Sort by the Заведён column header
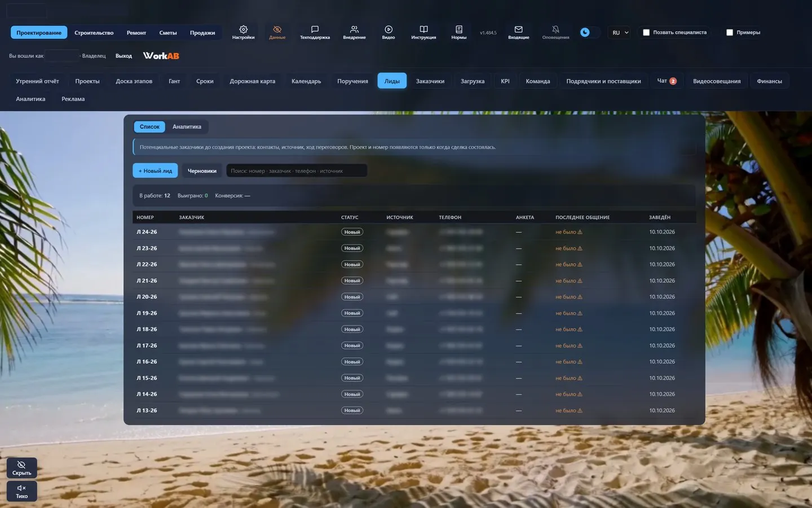 (x=660, y=217)
